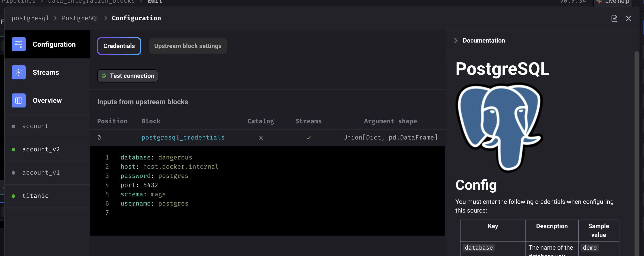Click the Edit breadcrumb in page header
The height and width of the screenshot is (256, 644).
155,2
